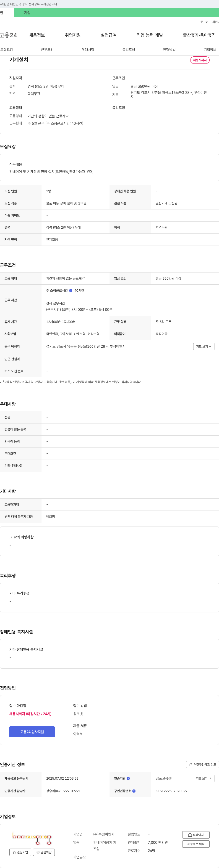Click 인증기관 담당자 phone 강승희(031-999-0922)

(63, 791)
